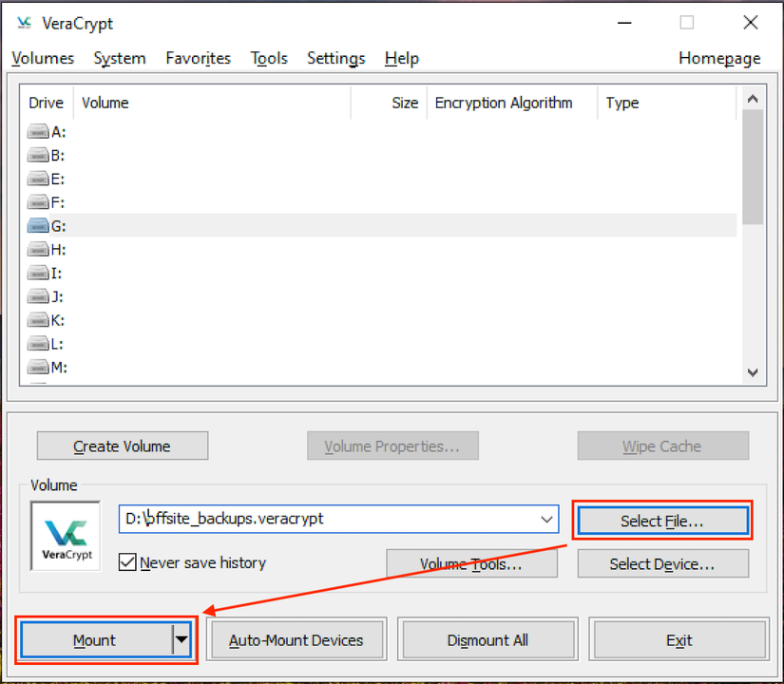Screen dimensions: 784x684
Task: Open the Settings menu
Action: pos(335,58)
